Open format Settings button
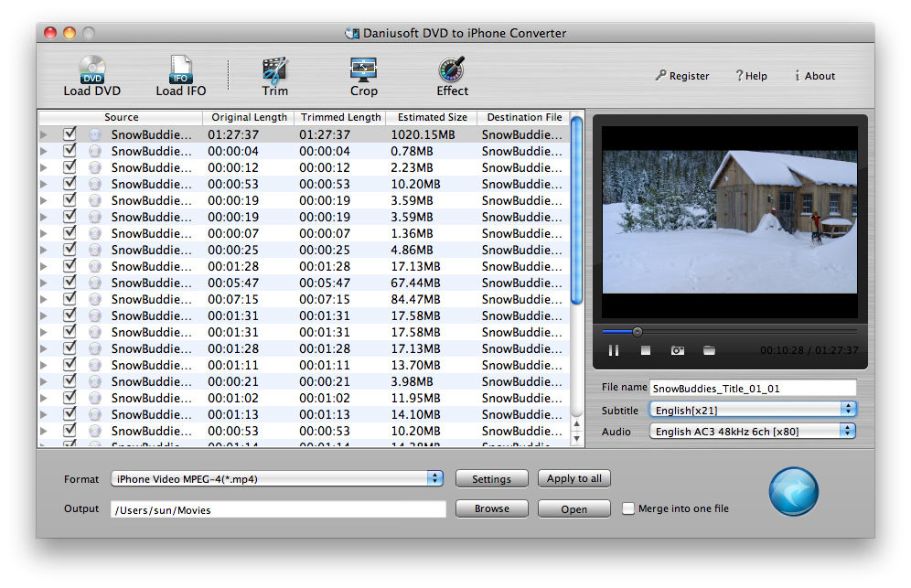 (491, 479)
